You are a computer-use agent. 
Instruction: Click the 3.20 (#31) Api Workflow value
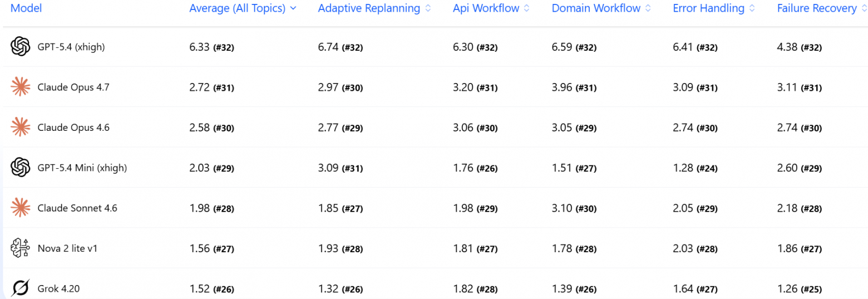(475, 87)
